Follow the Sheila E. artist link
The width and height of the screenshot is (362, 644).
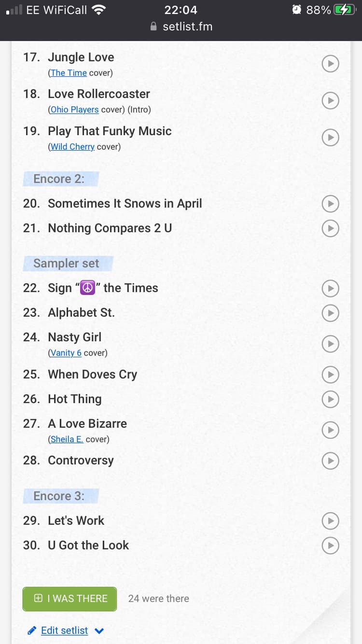pos(67,439)
